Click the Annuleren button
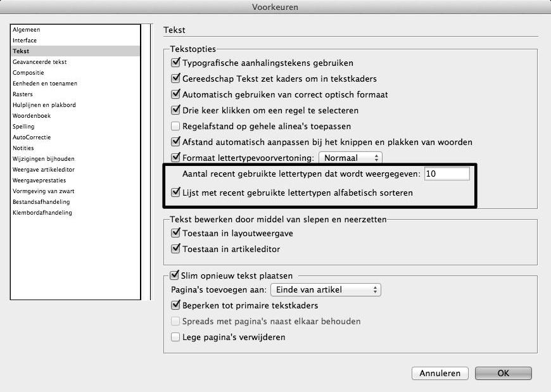This screenshot has width=551, height=392. 440,373
